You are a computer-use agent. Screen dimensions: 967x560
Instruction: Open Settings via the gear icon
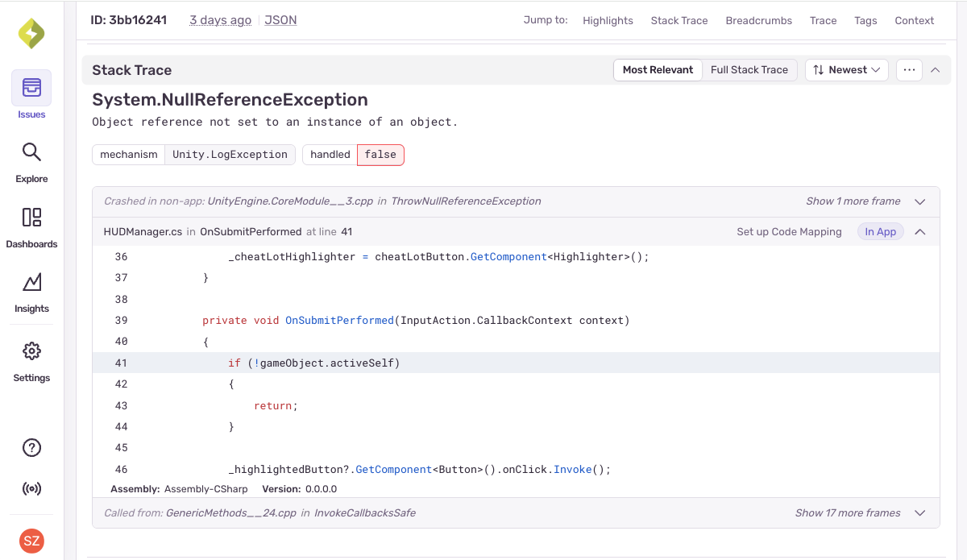tap(31, 351)
